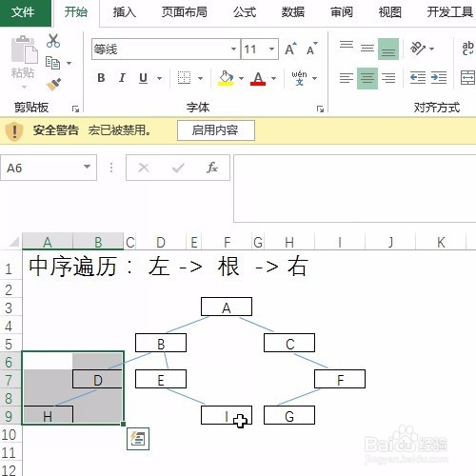Click the wrap text icon
Viewport: 476px width, 476px height.
coord(467,49)
